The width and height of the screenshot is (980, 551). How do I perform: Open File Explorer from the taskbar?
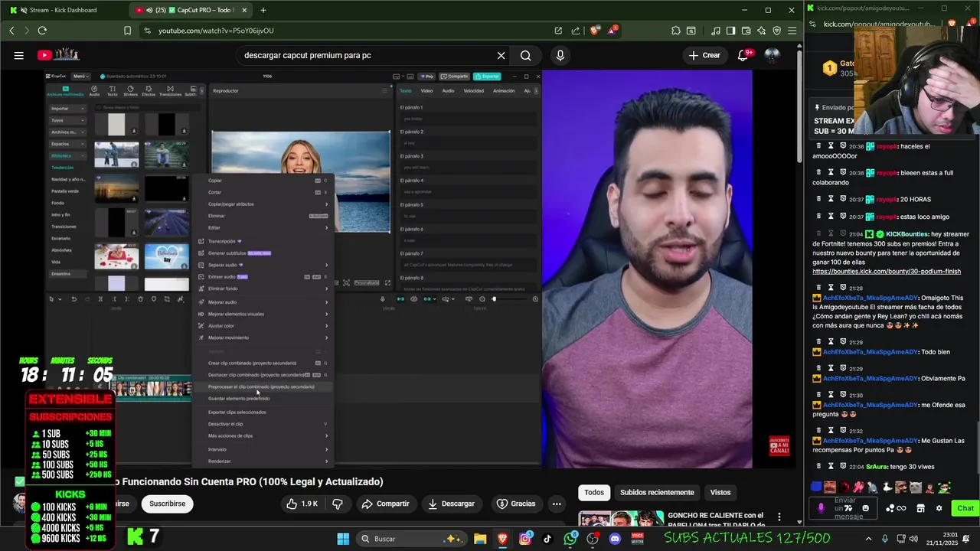click(x=480, y=539)
